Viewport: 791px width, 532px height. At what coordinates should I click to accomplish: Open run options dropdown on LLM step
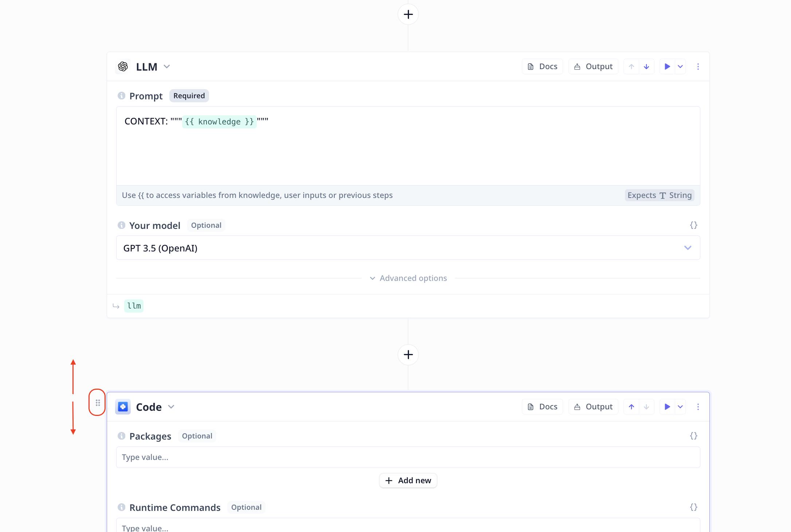tap(680, 67)
